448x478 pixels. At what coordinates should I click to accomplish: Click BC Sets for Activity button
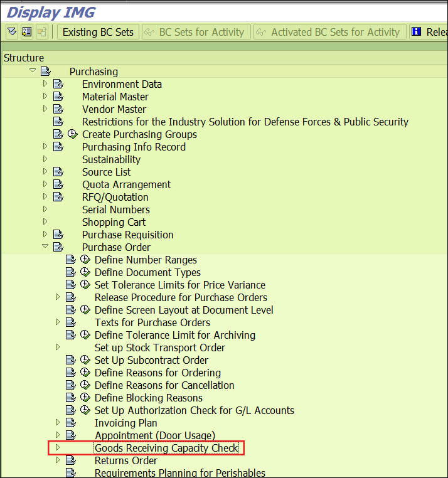[196, 32]
